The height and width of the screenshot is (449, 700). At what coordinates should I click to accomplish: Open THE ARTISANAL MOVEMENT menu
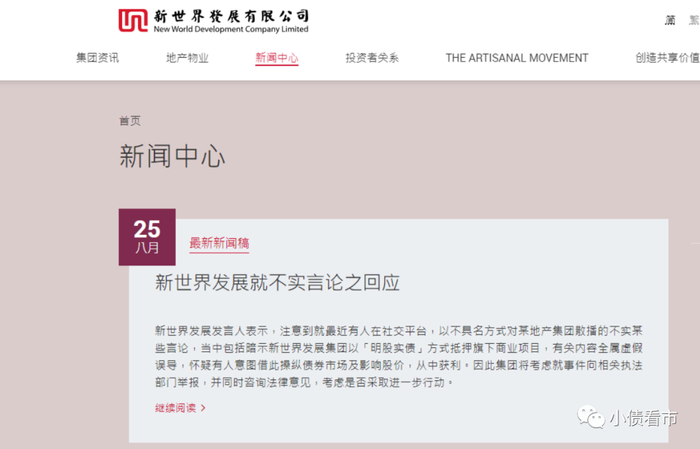pyautogui.click(x=517, y=58)
